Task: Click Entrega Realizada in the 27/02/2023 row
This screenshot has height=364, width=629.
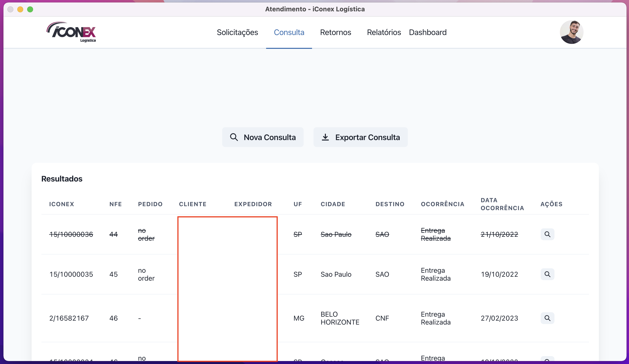Action: tap(436, 318)
